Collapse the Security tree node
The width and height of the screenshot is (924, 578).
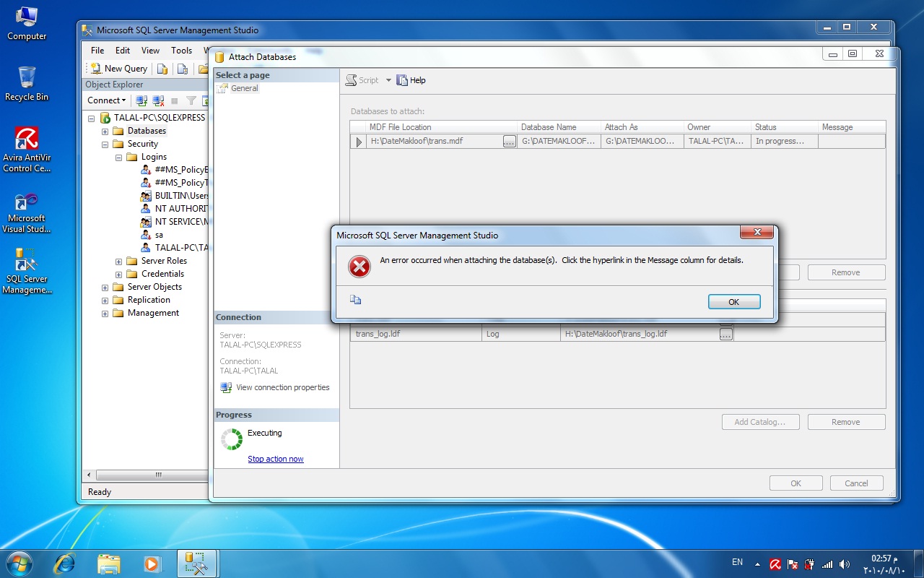[x=105, y=144]
